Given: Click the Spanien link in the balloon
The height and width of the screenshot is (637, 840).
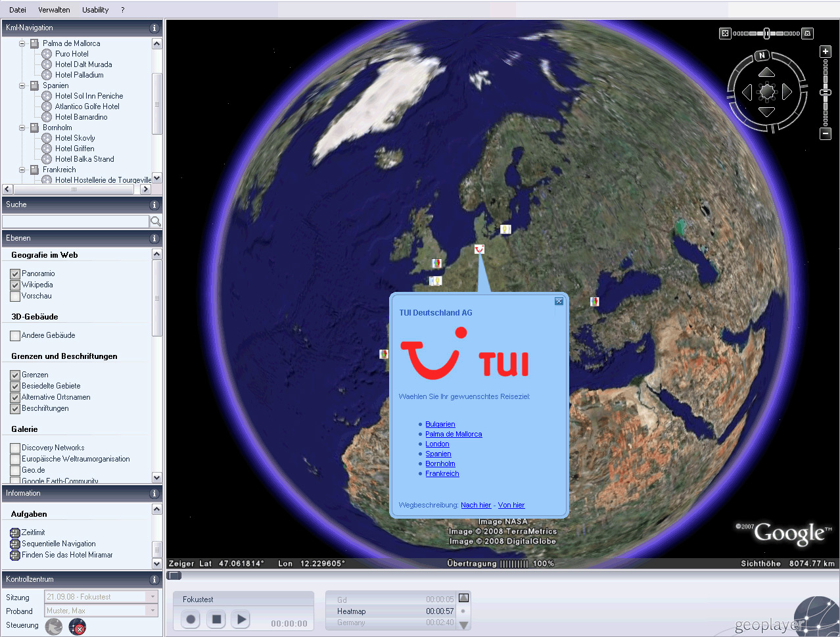Looking at the screenshot, I should tap(438, 454).
